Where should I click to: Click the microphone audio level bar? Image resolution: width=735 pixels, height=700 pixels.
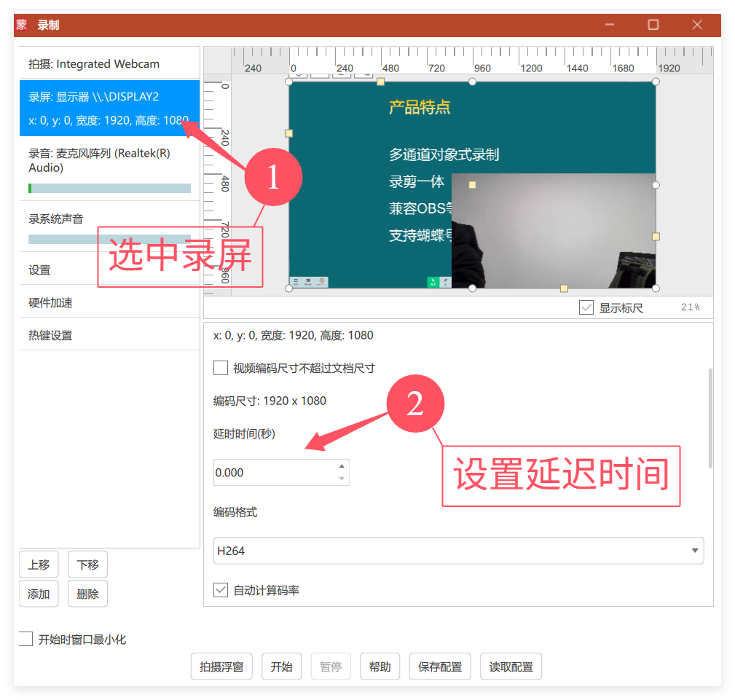pos(110,189)
